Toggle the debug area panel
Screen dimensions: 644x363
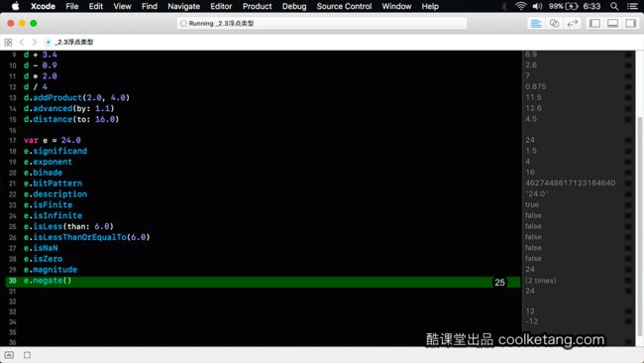612,24
